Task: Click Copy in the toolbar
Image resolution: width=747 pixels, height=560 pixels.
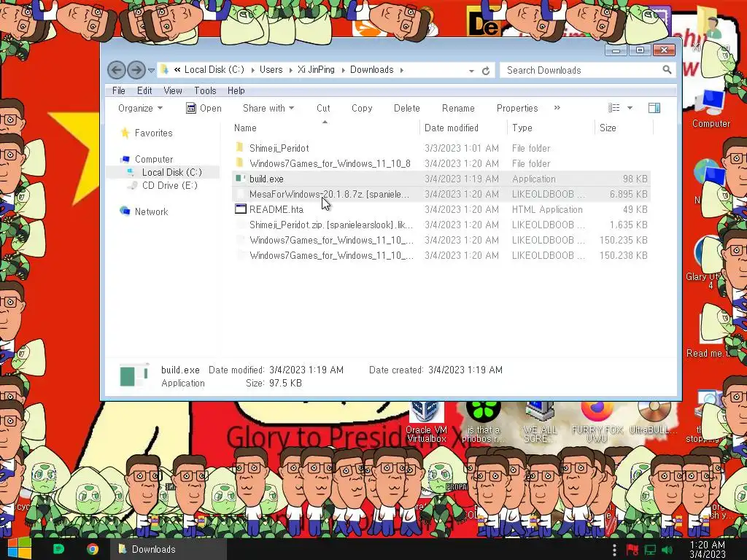Action: tap(362, 108)
